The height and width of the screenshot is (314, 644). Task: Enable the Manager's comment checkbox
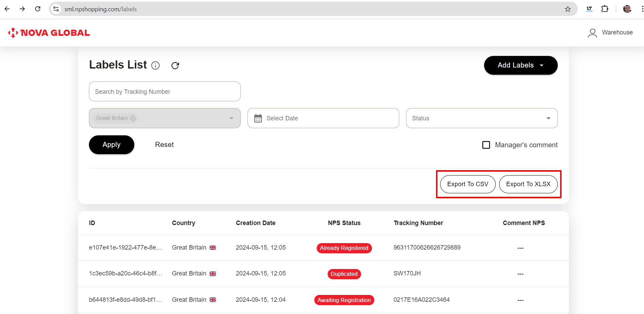(x=486, y=145)
